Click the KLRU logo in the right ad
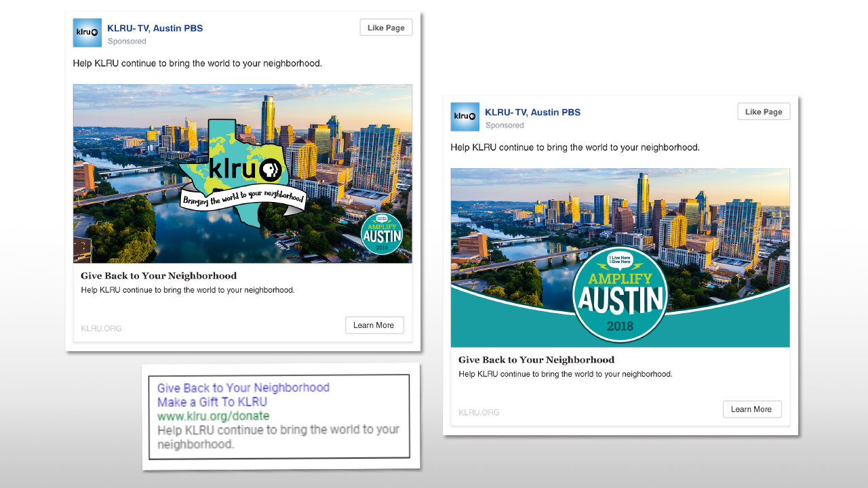868x488 pixels. [x=465, y=117]
